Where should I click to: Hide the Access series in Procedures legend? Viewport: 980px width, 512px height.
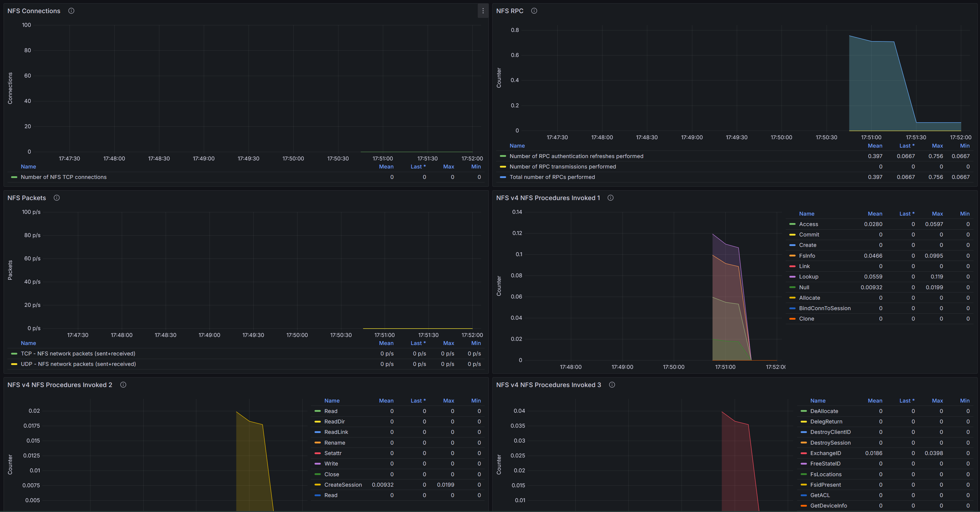point(808,224)
